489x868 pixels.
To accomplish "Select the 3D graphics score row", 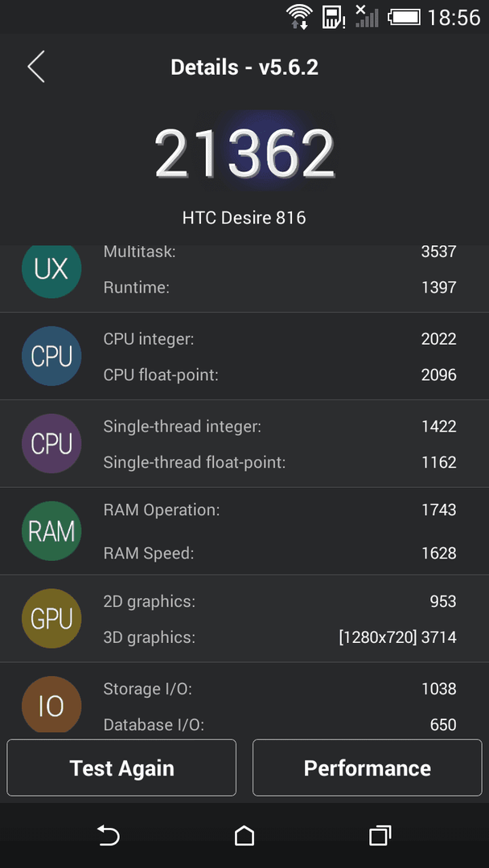I will tap(280, 637).
